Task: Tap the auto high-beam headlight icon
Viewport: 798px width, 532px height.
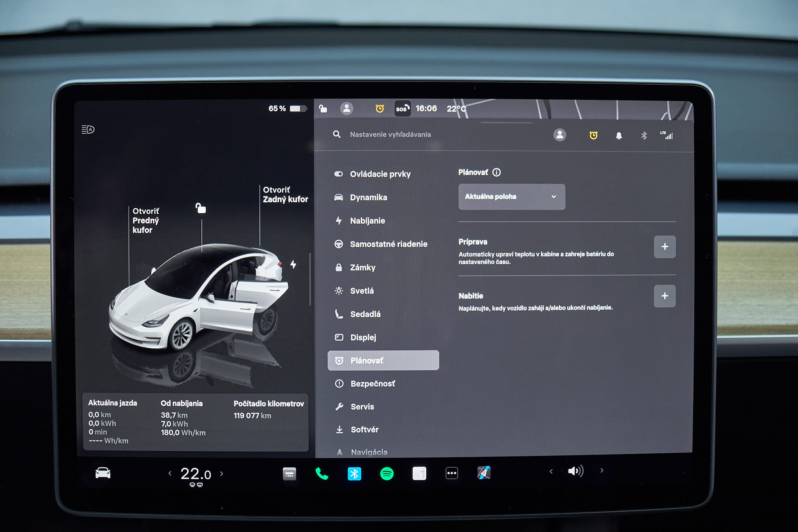Action: (x=88, y=129)
